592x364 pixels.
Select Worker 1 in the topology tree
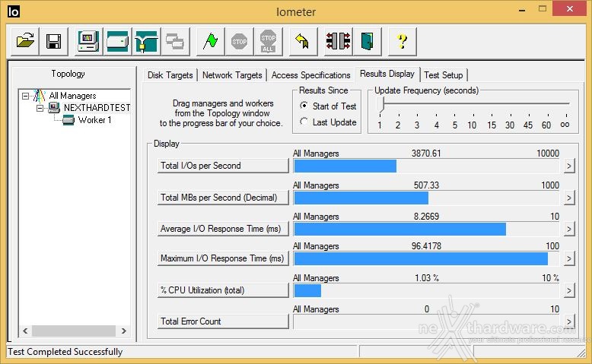coord(94,120)
